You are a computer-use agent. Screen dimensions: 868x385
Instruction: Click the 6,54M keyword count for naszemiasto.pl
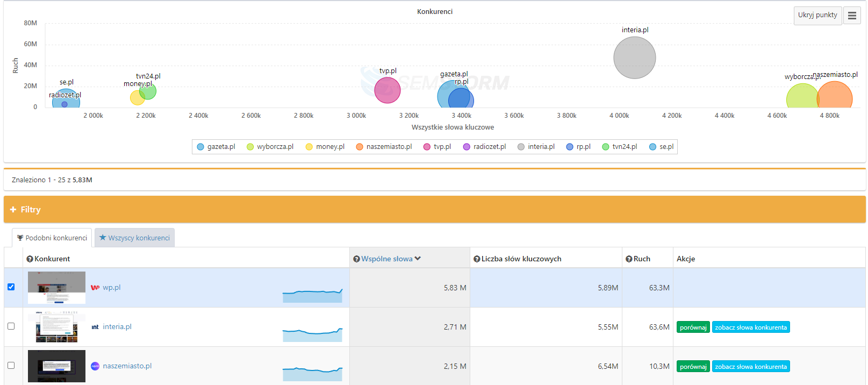608,366
